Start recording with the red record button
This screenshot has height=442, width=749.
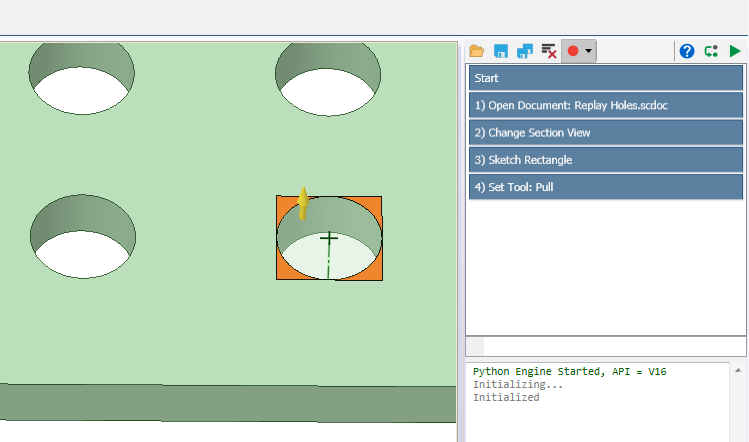pos(573,51)
